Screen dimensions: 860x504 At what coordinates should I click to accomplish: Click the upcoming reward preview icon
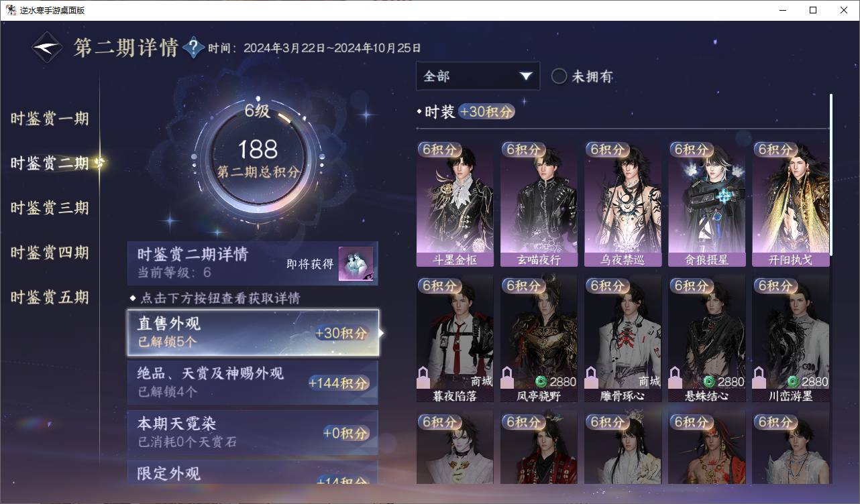click(x=355, y=264)
